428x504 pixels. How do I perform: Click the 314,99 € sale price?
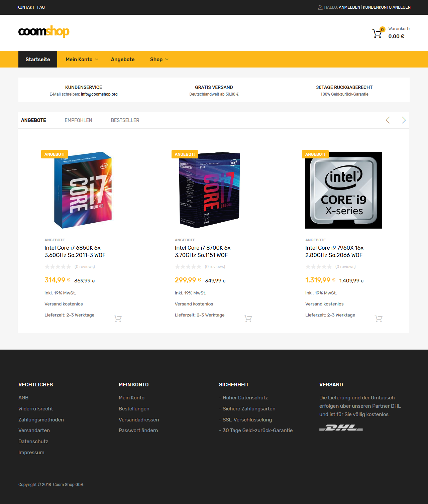click(58, 280)
